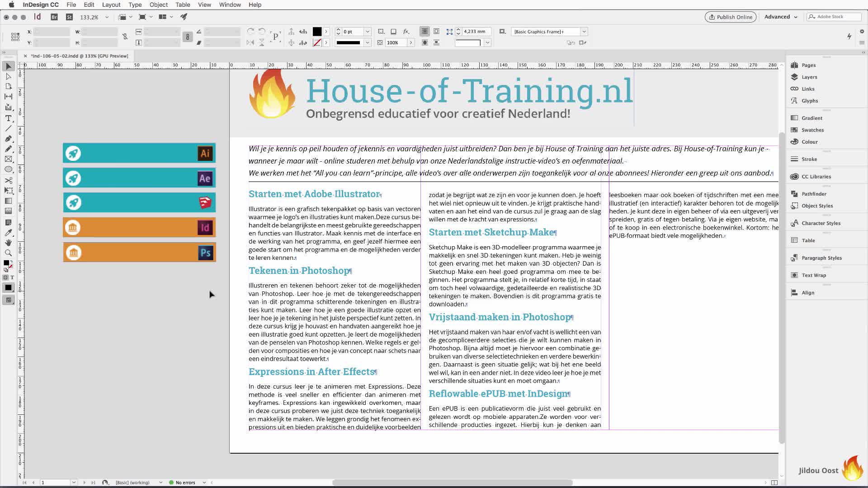Open the Window menu
The width and height of the screenshot is (868, 488).
tap(230, 5)
